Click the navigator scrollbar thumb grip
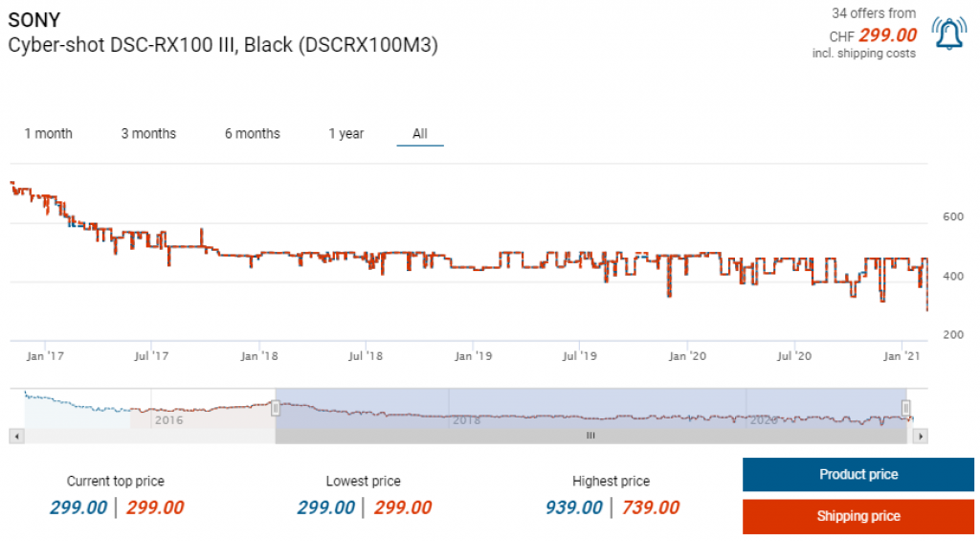Screen dimensions: 980x541 coord(590,436)
